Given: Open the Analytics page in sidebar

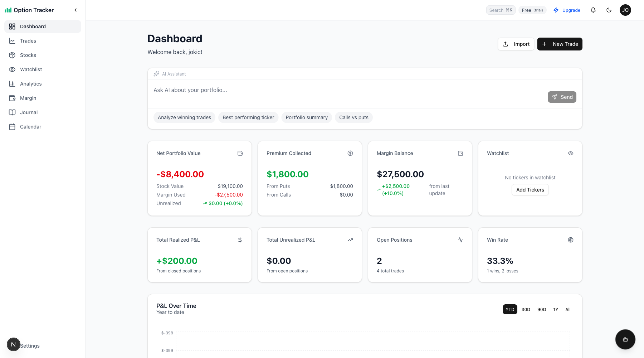Looking at the screenshot, I should 31,84.
